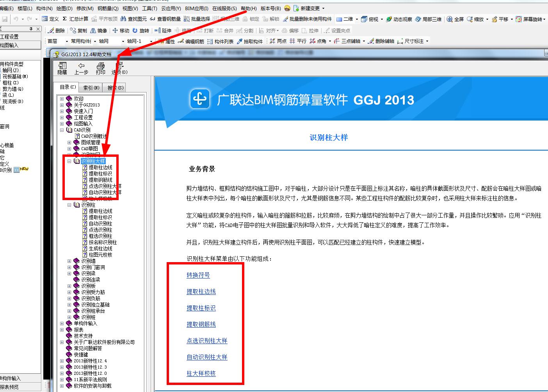Image resolution: width=548 pixels, height=392 pixels.
Task: Click 全屏 full screen zoom icon
Action: point(455,19)
